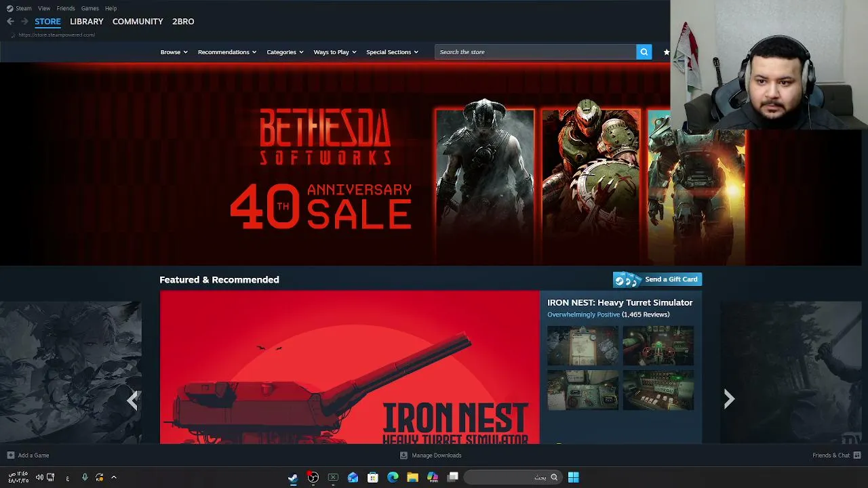
Task: Go back with the Steam back arrow
Action: (x=10, y=22)
